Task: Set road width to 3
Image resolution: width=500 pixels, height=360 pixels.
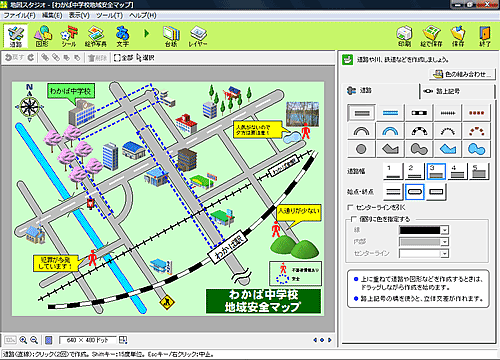Action: [x=436, y=171]
